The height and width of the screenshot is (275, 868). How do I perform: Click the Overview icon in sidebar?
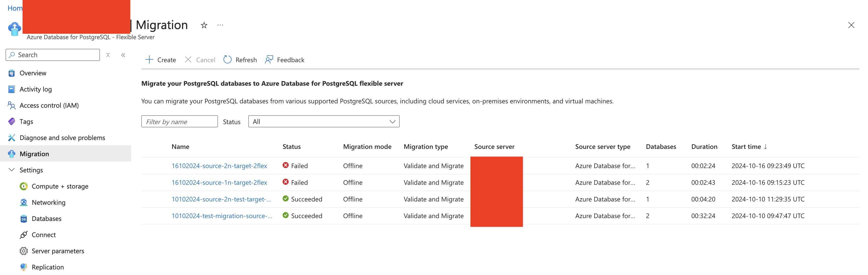[x=11, y=73]
